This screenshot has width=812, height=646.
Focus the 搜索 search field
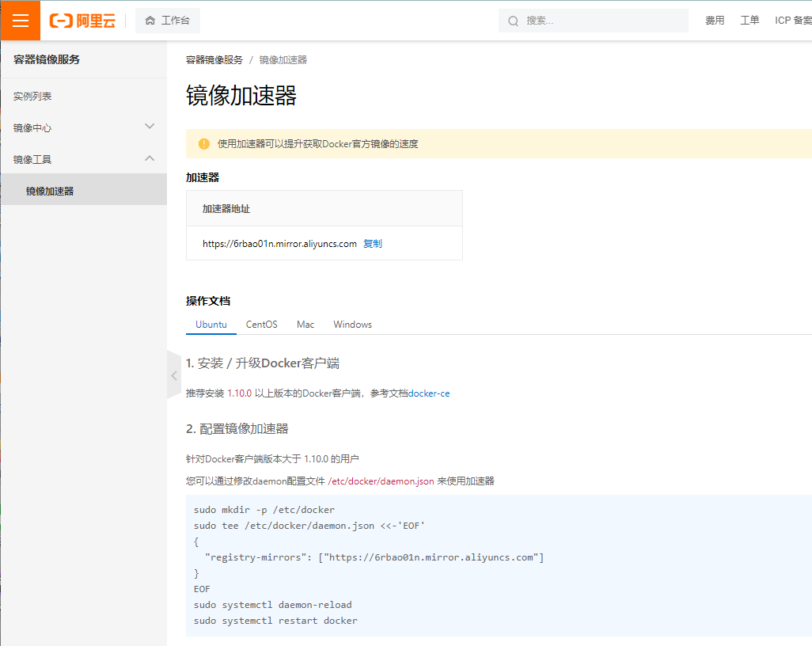(594, 21)
